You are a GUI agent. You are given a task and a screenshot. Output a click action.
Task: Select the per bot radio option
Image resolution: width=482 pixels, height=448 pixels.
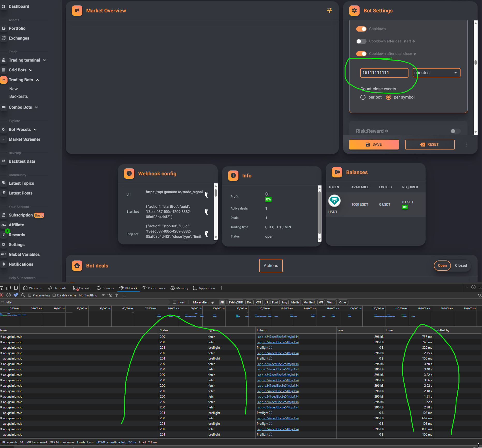click(x=363, y=97)
